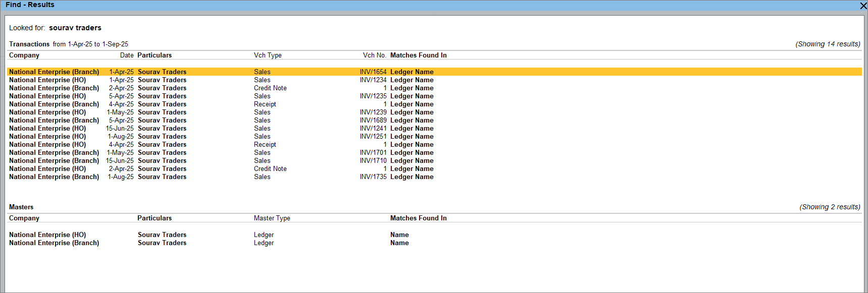Open Sourav Traders ledger master for Branch
The height and width of the screenshot is (293, 868).
click(x=162, y=243)
